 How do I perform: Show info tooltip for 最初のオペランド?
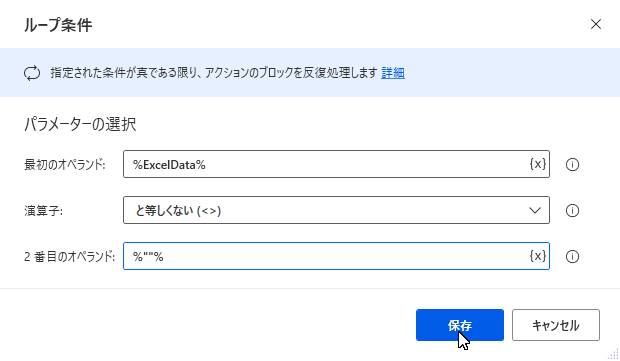click(x=572, y=164)
